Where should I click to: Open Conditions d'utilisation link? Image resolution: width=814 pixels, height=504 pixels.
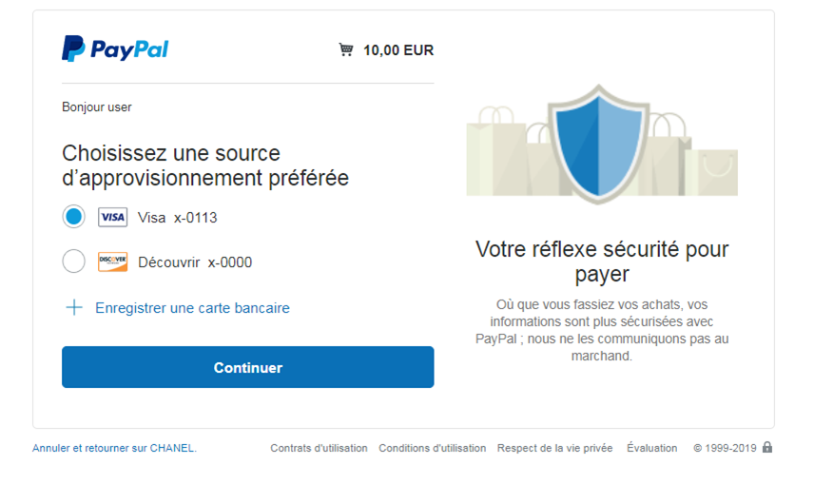click(x=432, y=448)
